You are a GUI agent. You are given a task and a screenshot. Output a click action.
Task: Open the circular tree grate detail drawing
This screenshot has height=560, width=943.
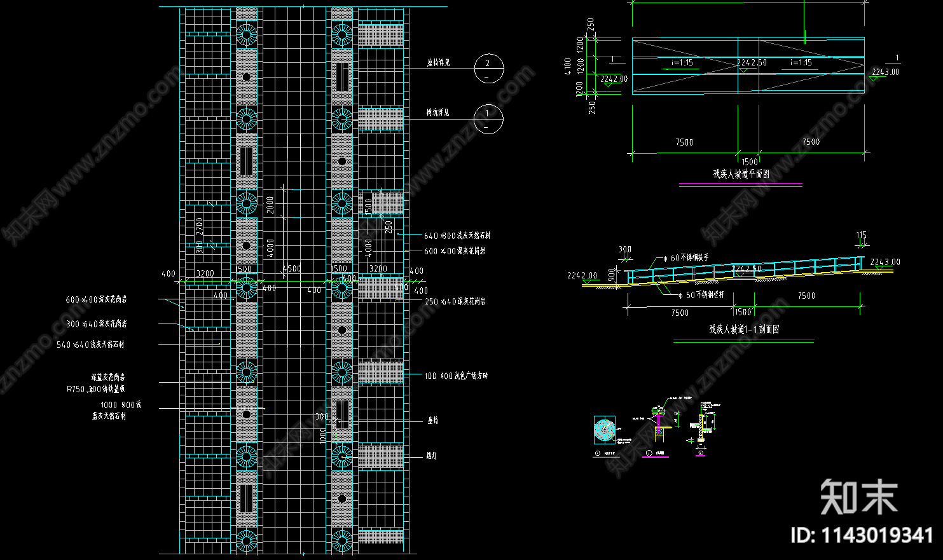pyautogui.click(x=604, y=430)
